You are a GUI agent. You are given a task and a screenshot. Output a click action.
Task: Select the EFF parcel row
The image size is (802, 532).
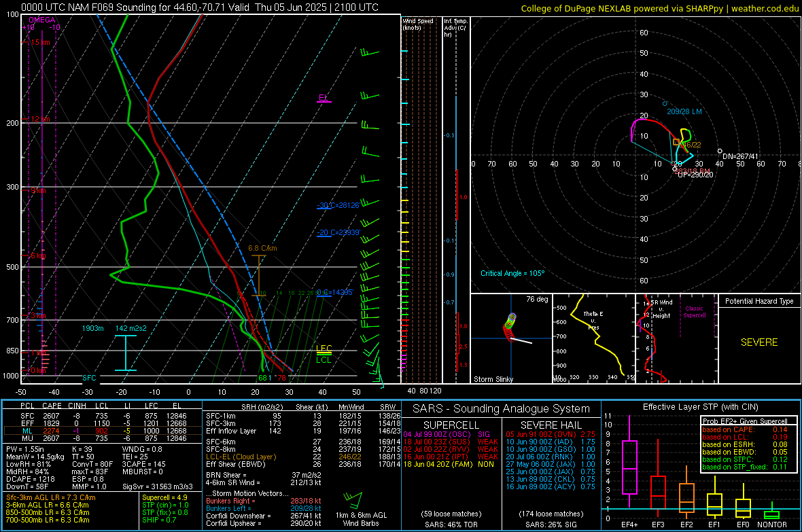pos(103,423)
